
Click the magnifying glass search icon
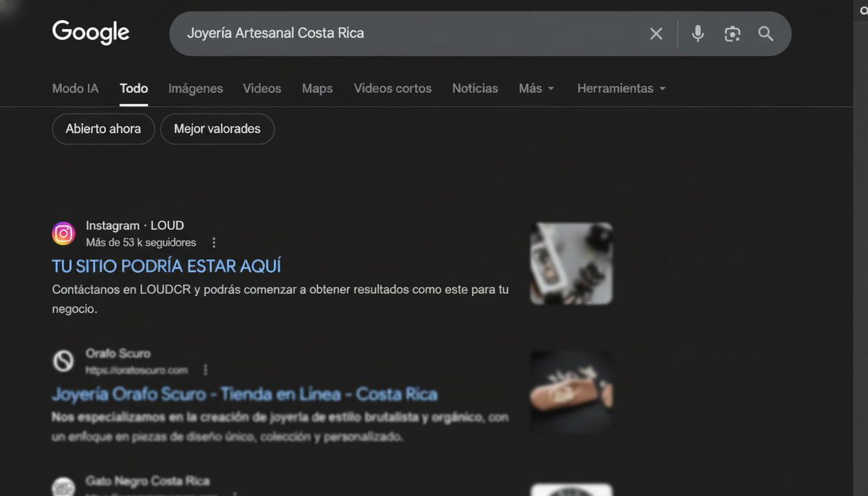pos(766,34)
